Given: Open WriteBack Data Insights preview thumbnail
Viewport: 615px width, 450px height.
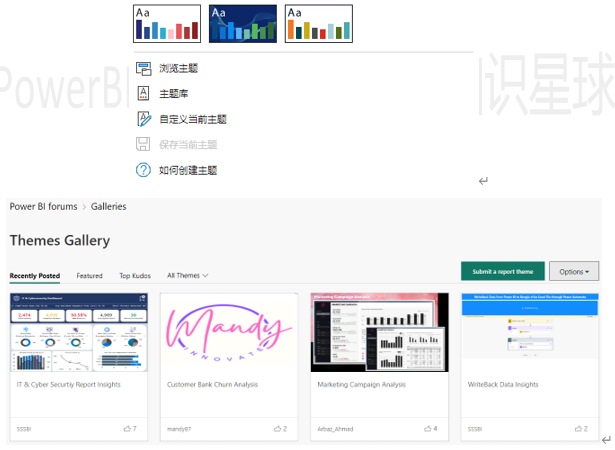Looking at the screenshot, I should [530, 332].
